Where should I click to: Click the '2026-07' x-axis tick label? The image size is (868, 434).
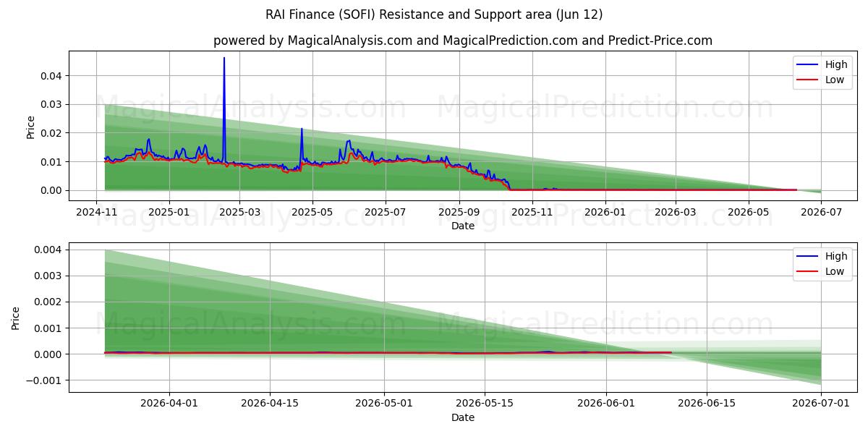821,212
